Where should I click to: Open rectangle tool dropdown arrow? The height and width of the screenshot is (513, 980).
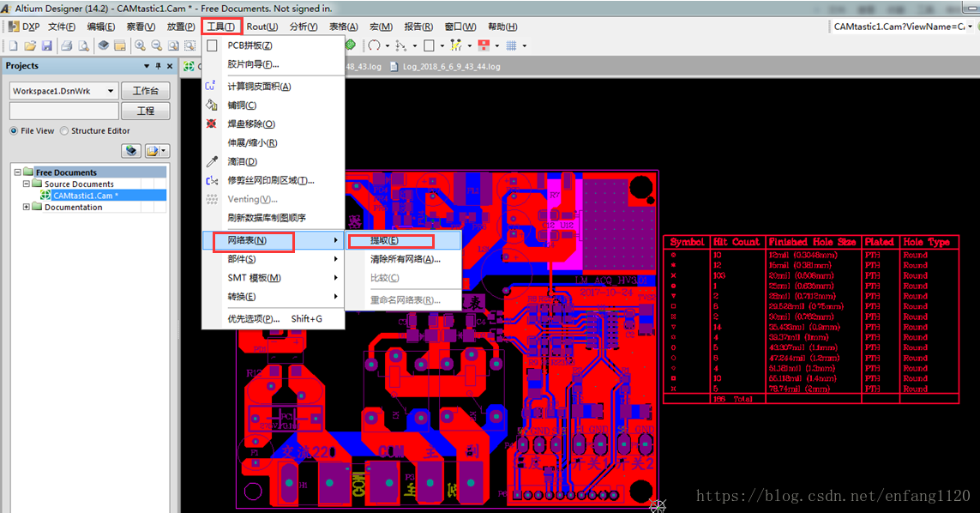point(442,45)
